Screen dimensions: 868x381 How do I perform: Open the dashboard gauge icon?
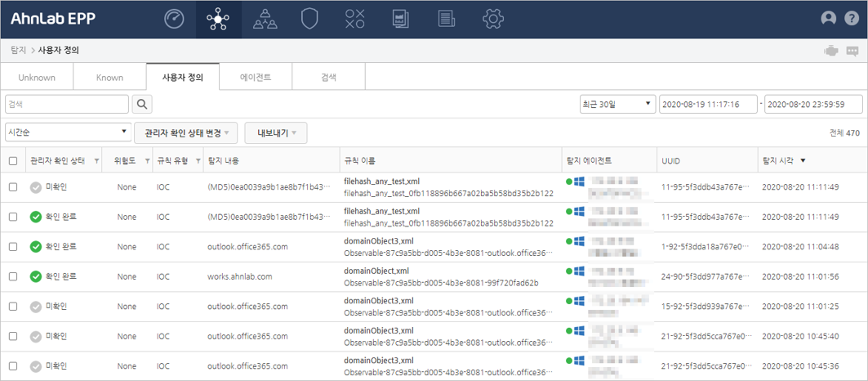tap(174, 19)
